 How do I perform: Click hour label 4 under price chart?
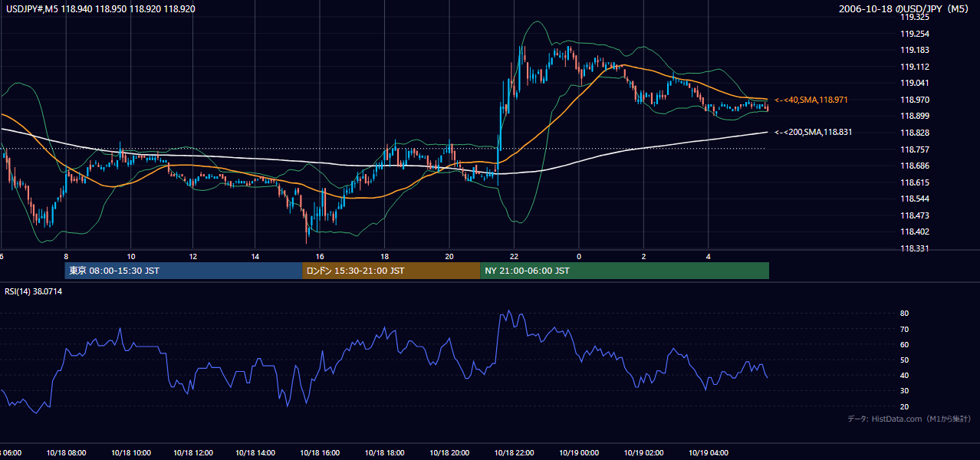tap(709, 256)
